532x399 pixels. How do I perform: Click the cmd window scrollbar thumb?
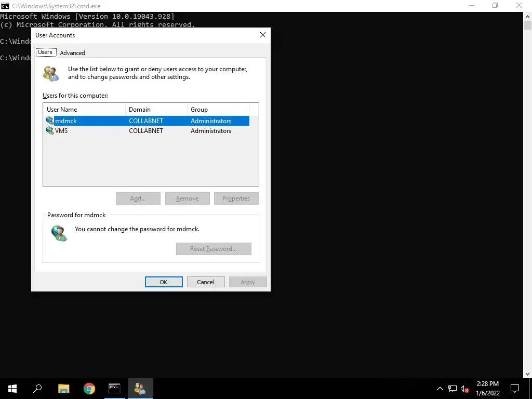click(528, 25)
